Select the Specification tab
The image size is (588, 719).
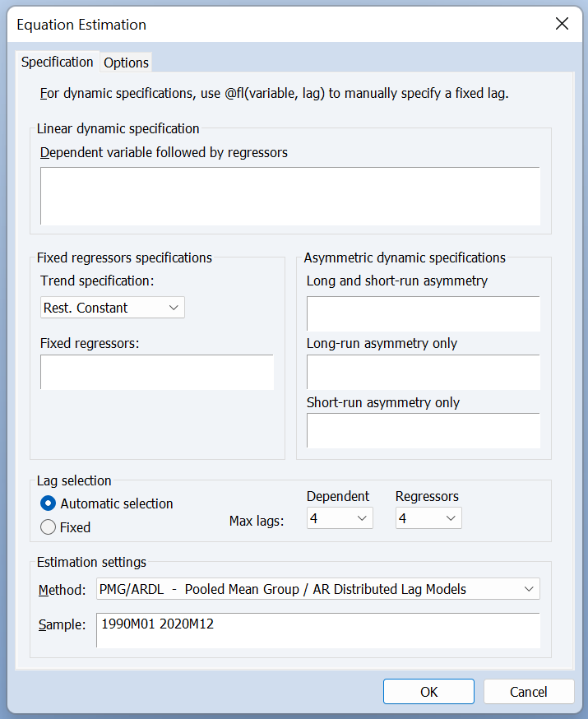coord(58,63)
